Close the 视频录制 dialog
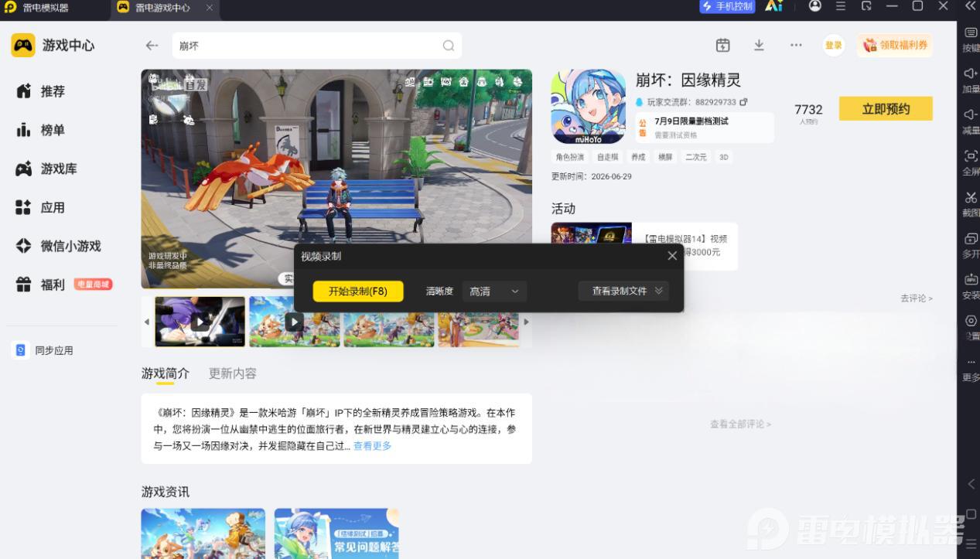The height and width of the screenshot is (559, 980). pos(672,256)
